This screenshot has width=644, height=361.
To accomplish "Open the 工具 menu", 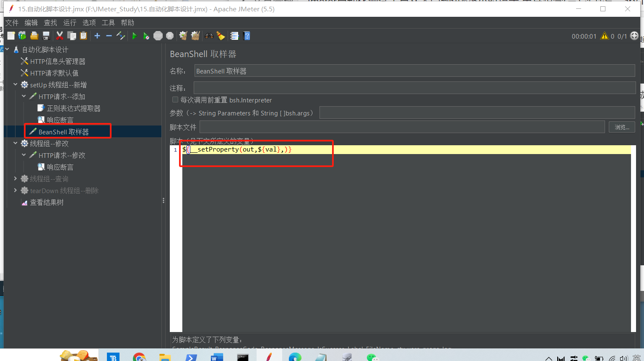I will (x=108, y=23).
